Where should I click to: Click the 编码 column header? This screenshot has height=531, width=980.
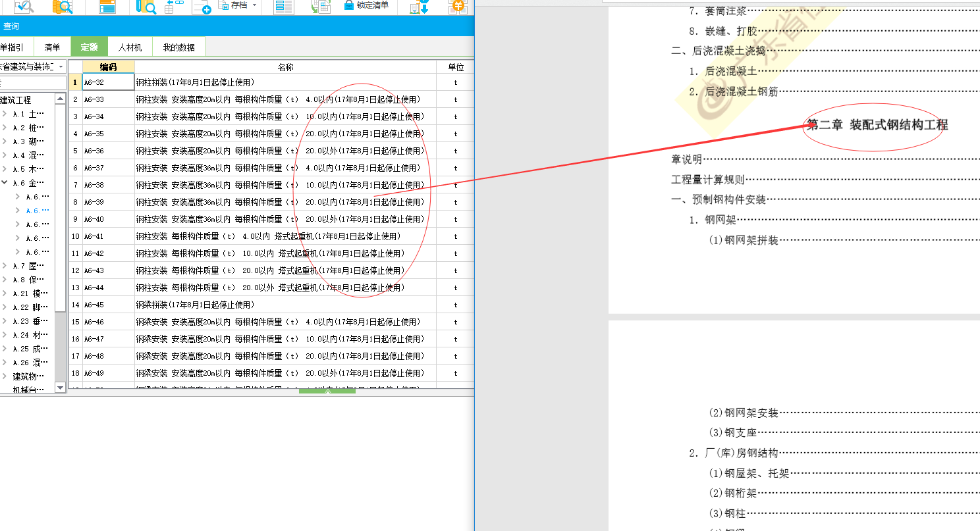(x=108, y=67)
